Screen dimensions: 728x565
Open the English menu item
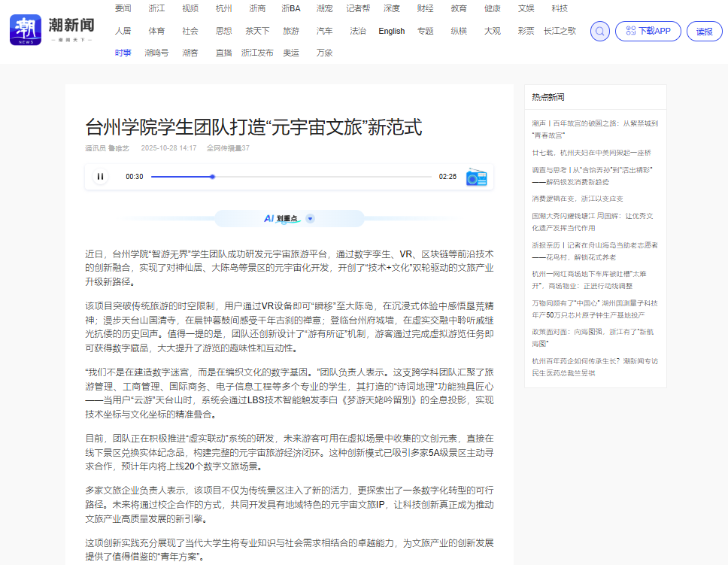click(391, 31)
